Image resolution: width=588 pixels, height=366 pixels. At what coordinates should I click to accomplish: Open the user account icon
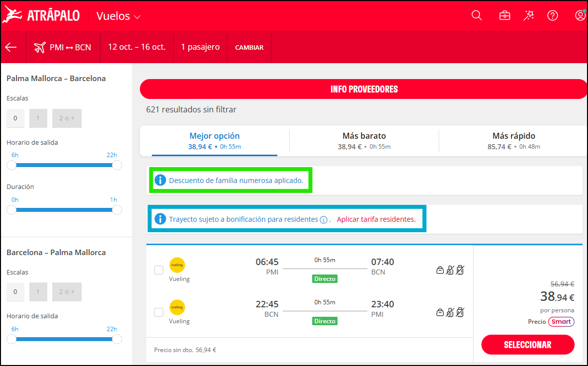pyautogui.click(x=580, y=15)
